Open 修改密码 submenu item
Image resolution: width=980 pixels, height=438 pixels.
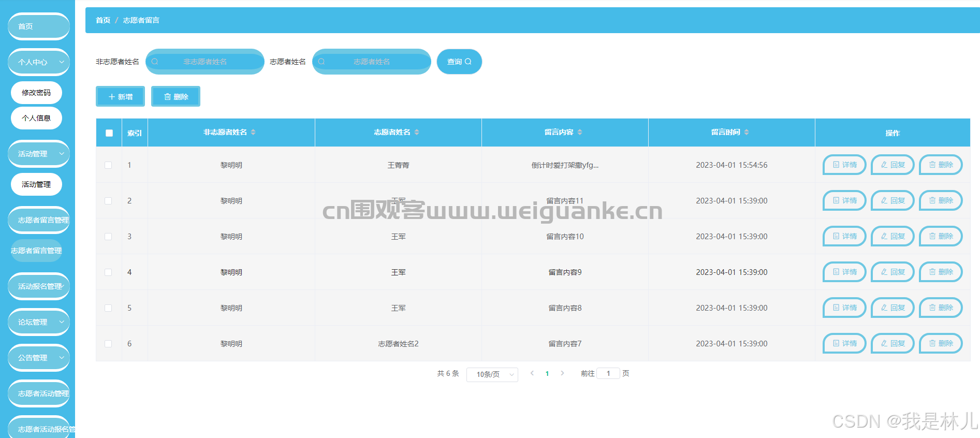tap(36, 93)
